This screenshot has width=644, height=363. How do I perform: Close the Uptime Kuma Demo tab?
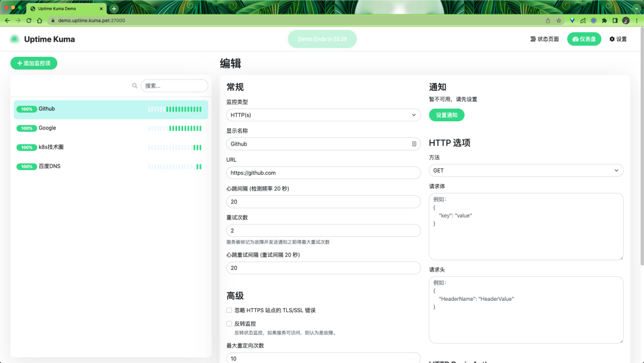(x=101, y=8)
